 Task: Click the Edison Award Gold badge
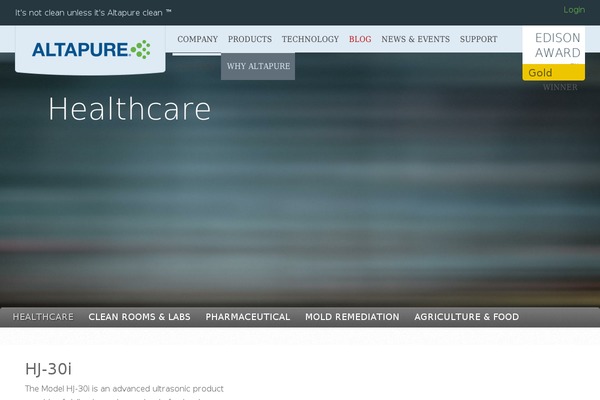[553, 54]
